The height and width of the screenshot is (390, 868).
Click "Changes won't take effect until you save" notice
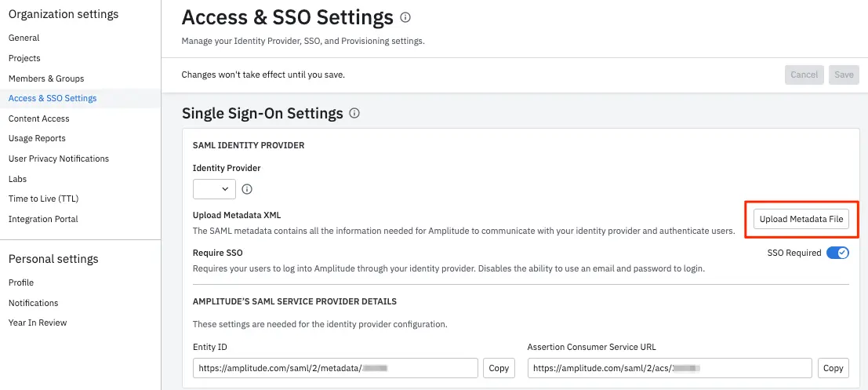pyautogui.click(x=263, y=75)
